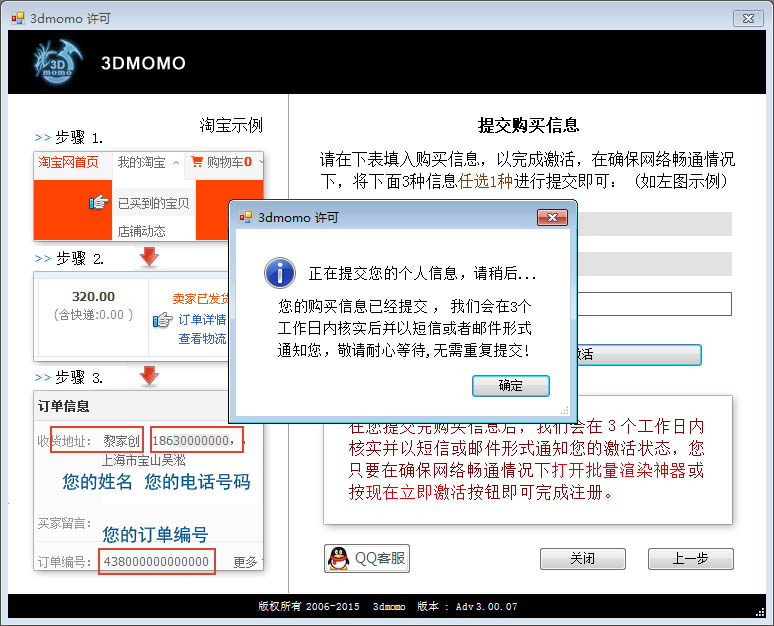Screen dimensions: 774x626
Task: Click the phone number 18630000000
Action: click(x=191, y=440)
